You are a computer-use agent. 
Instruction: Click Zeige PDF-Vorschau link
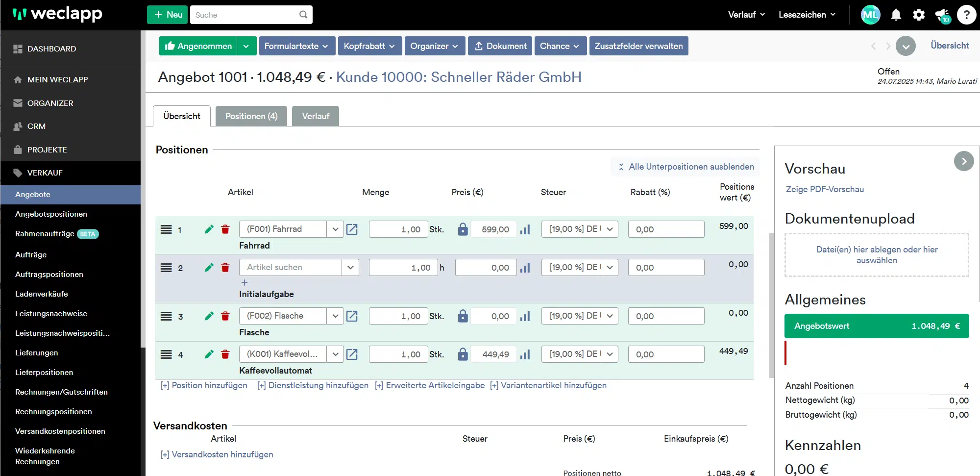pos(825,189)
